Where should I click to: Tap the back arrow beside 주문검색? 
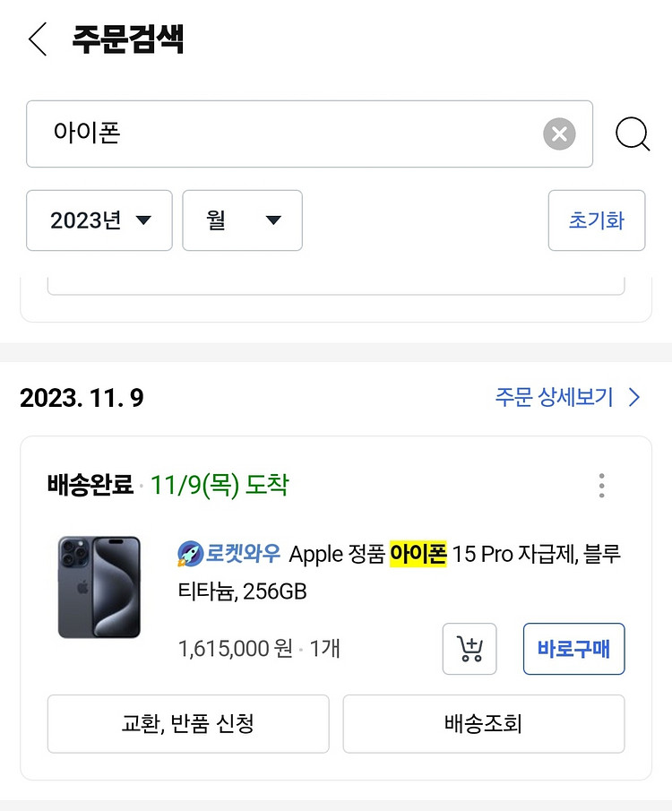tap(38, 39)
